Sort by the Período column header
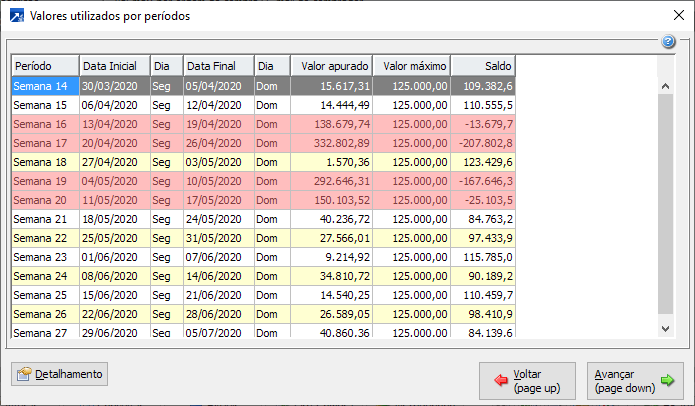 pyautogui.click(x=45, y=66)
